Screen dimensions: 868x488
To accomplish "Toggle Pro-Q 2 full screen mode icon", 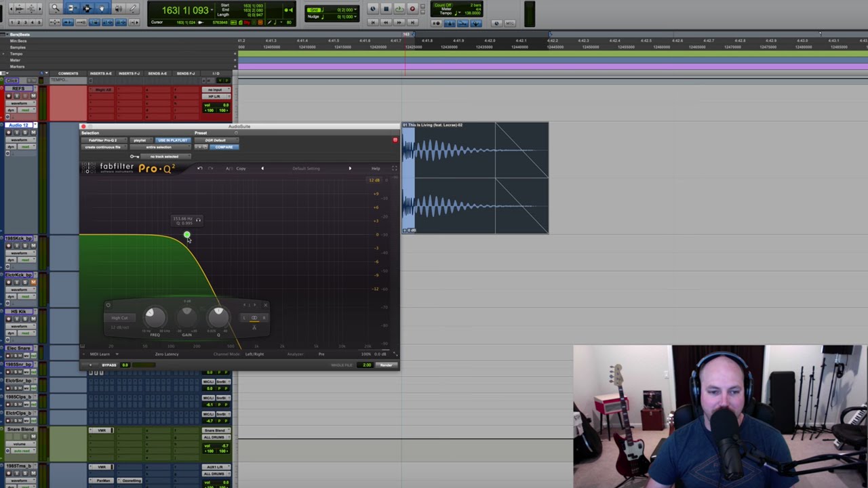I will pyautogui.click(x=394, y=168).
